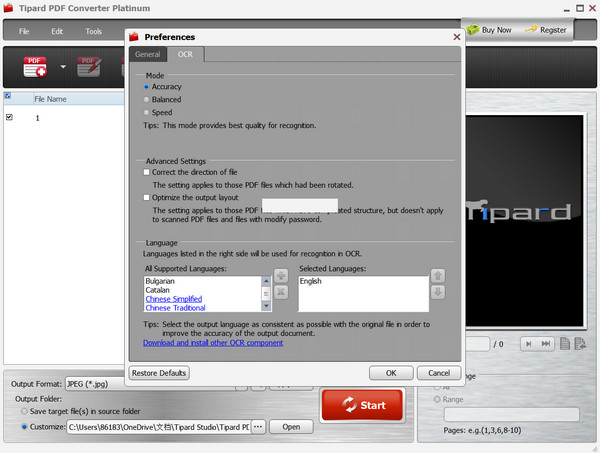Screen dimensions: 600x453
Task: Go to next page in preview
Action: [528, 344]
